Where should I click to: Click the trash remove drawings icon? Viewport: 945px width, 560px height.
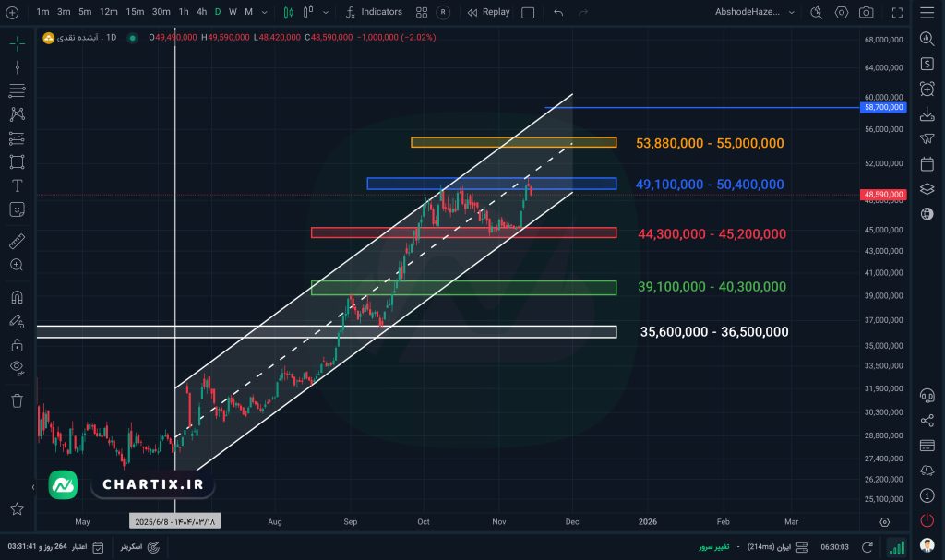tap(17, 400)
